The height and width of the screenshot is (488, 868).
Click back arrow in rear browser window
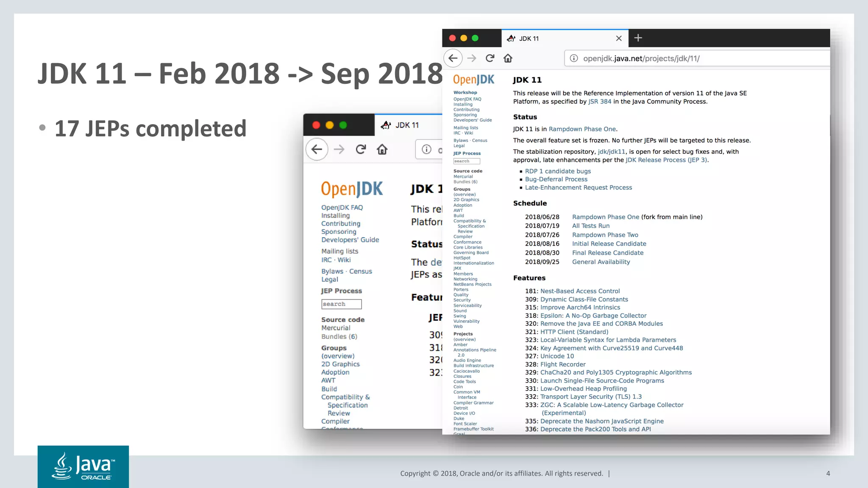tap(317, 149)
